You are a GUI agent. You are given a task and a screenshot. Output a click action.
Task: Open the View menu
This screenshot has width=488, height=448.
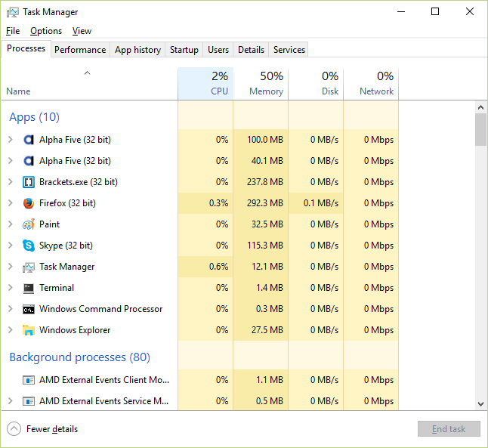pos(82,31)
